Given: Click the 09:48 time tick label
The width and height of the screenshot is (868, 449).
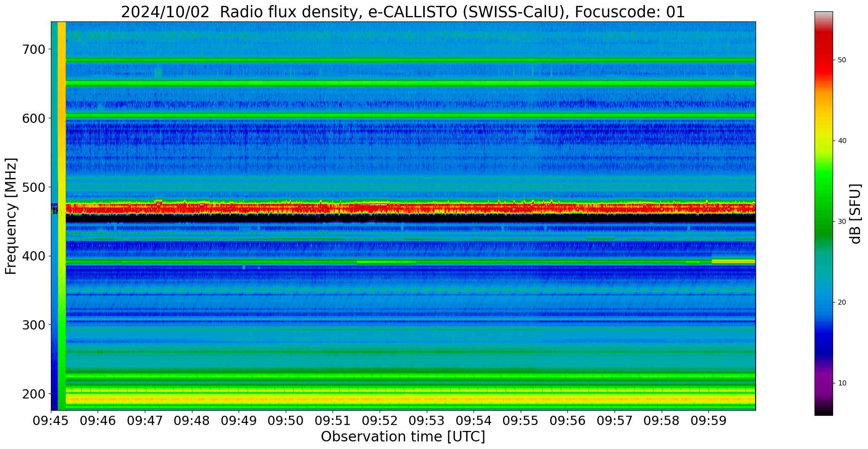Looking at the screenshot, I should pyautogui.click(x=192, y=421).
